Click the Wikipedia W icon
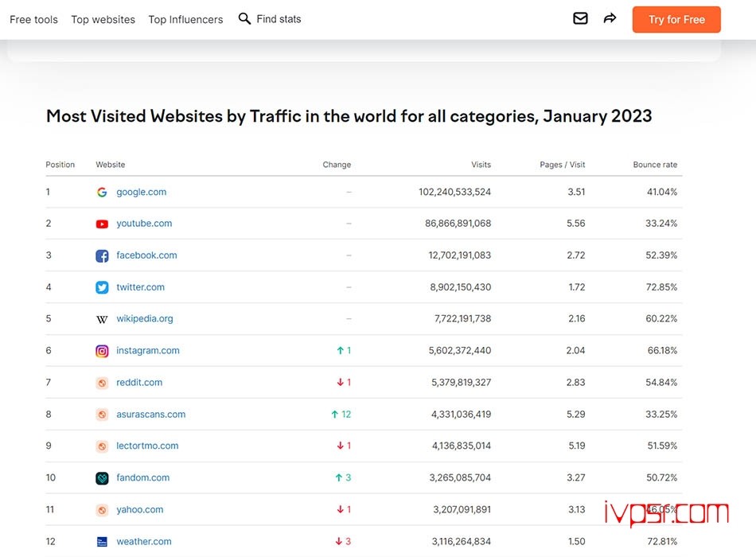Viewport: 756px width, 557px height. pyautogui.click(x=102, y=319)
